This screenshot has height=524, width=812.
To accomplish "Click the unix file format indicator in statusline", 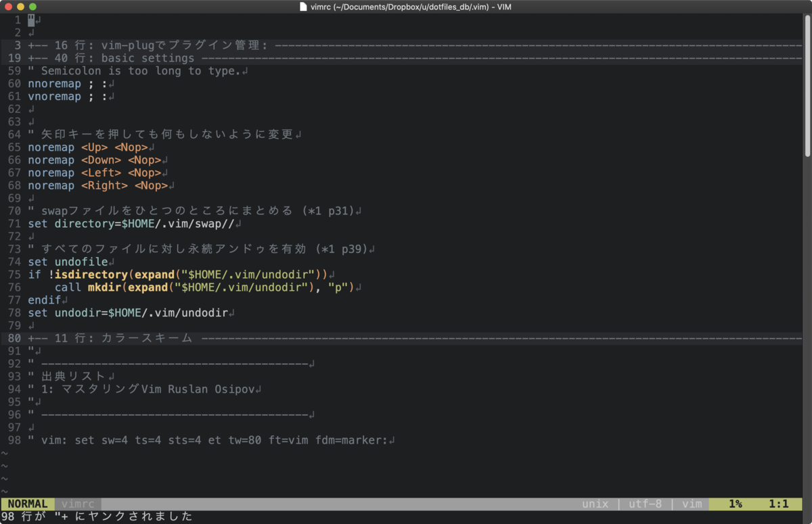I will (595, 504).
